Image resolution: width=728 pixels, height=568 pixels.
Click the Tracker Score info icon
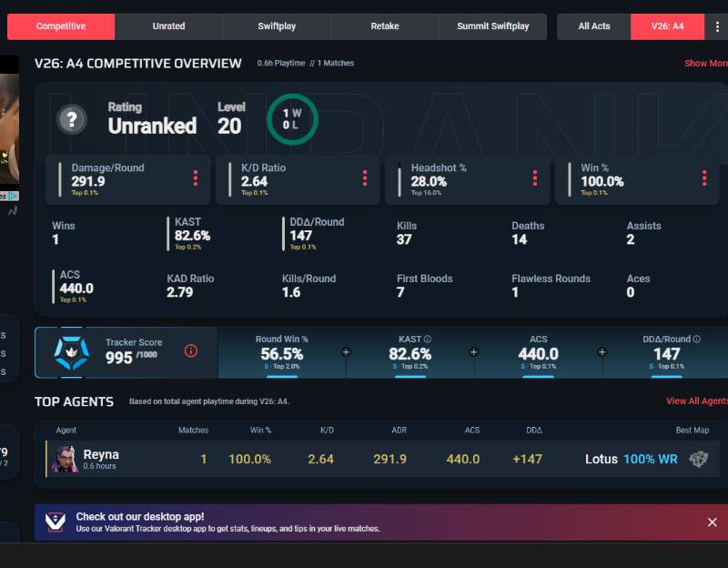191,350
